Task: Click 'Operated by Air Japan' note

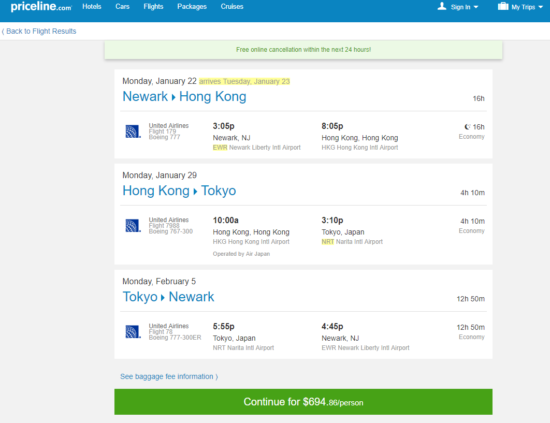Action: click(x=241, y=254)
